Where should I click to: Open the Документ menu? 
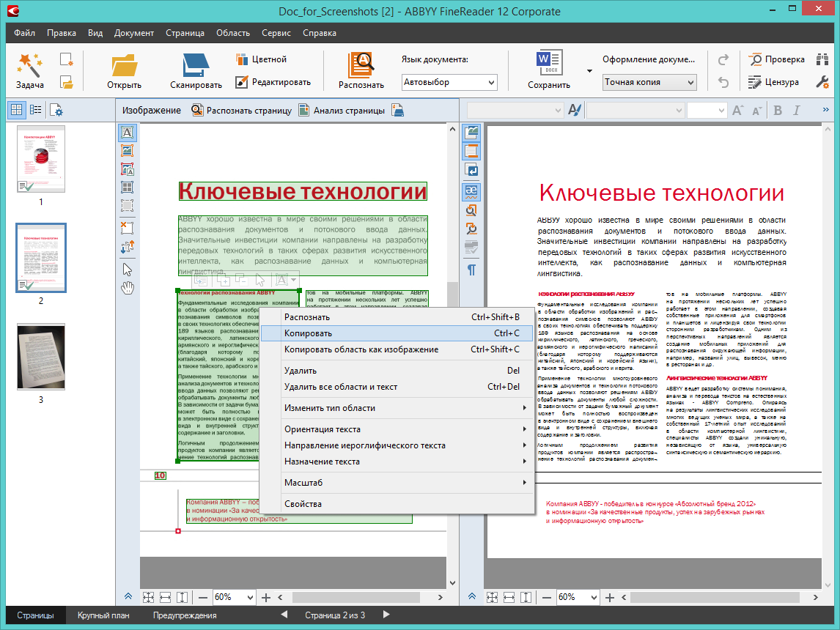(134, 33)
